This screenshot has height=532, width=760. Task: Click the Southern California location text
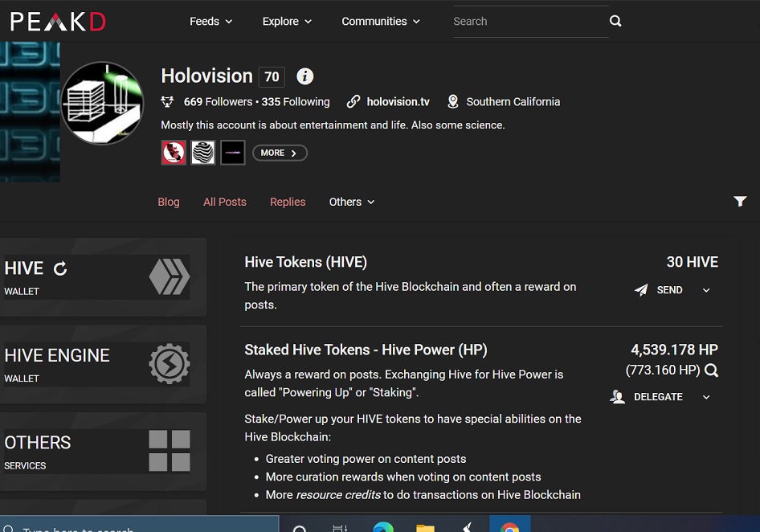pos(513,102)
